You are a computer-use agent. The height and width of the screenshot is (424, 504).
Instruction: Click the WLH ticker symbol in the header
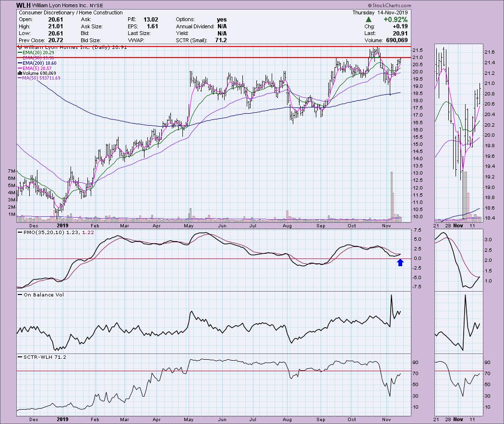(x=23, y=5)
